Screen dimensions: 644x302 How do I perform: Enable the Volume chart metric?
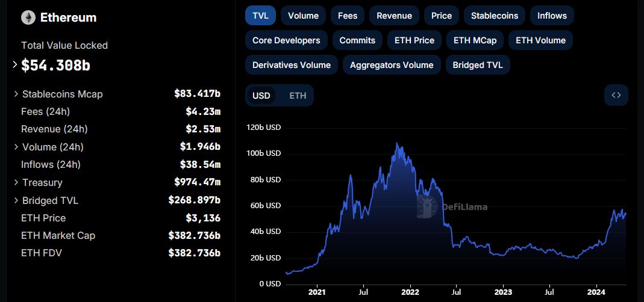click(303, 16)
